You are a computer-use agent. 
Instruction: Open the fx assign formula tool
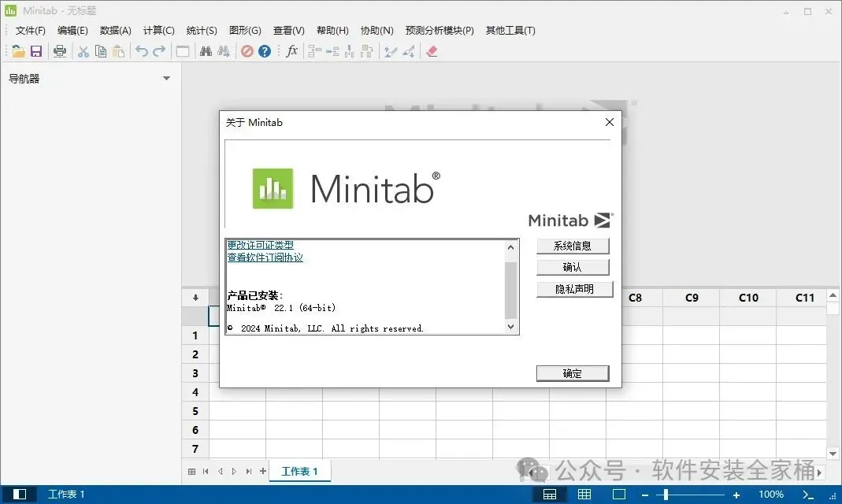(291, 51)
